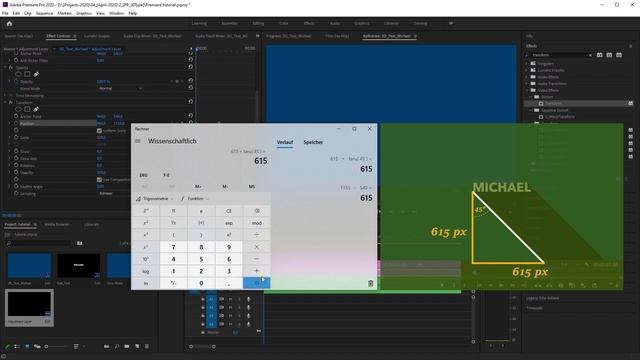Create ellipse mask under Transform effect
640x360 pixels.
coord(18,109)
